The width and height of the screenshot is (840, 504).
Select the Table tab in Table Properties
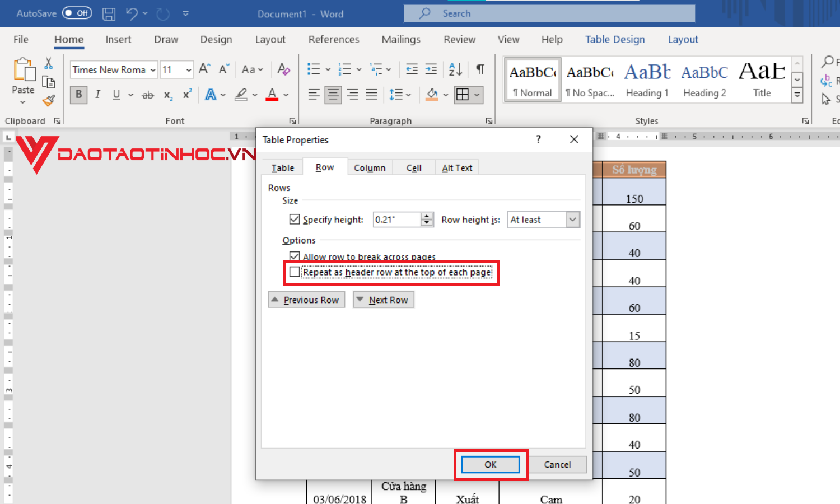(x=283, y=167)
